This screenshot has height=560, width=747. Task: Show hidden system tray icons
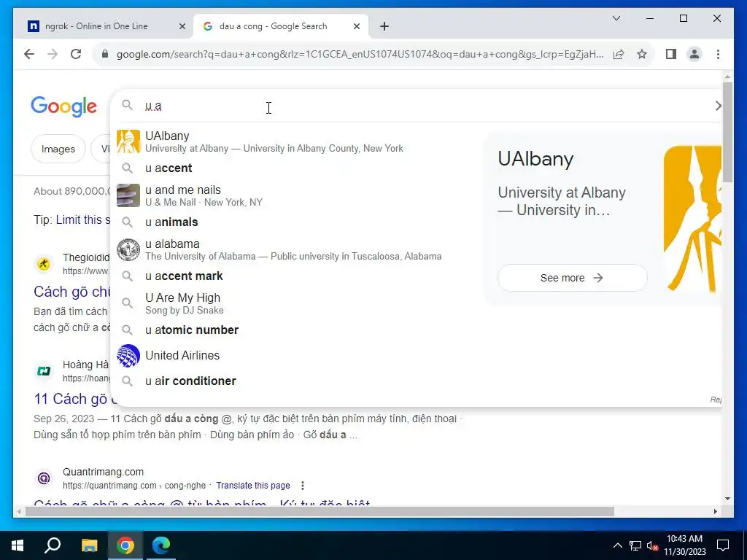[x=617, y=545]
